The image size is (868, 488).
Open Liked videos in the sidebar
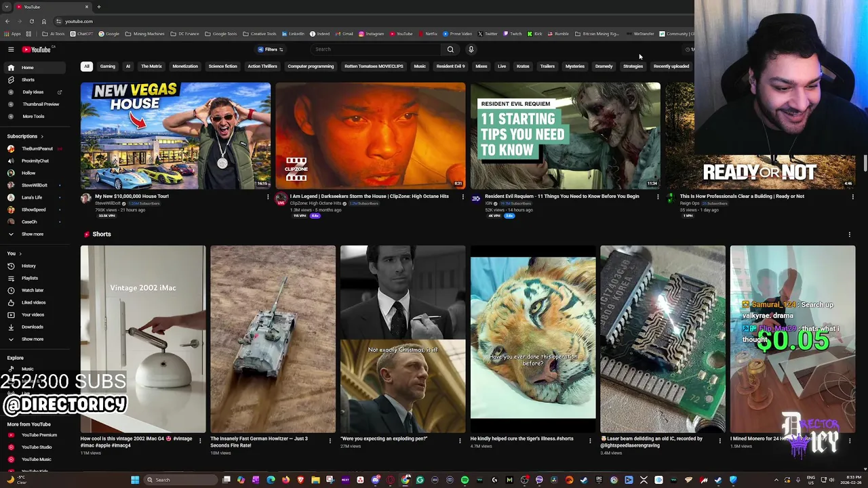coord(33,302)
